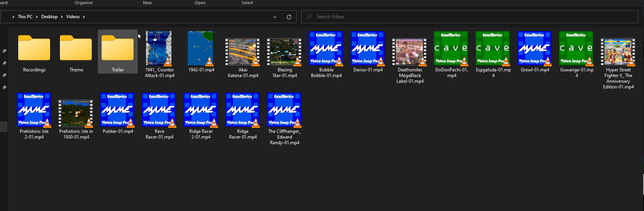Click the first pin icon in sidebar
644x211 pixels.
pos(5,51)
